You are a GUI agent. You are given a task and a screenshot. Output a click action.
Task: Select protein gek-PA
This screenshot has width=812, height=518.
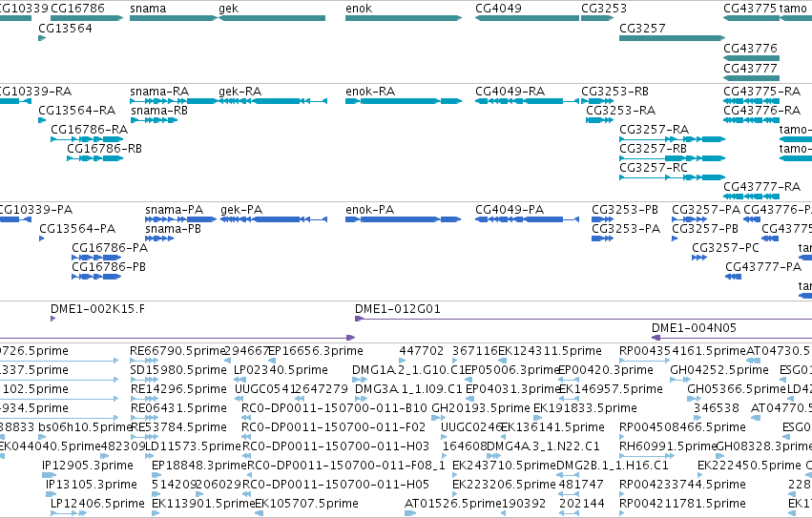(274, 219)
